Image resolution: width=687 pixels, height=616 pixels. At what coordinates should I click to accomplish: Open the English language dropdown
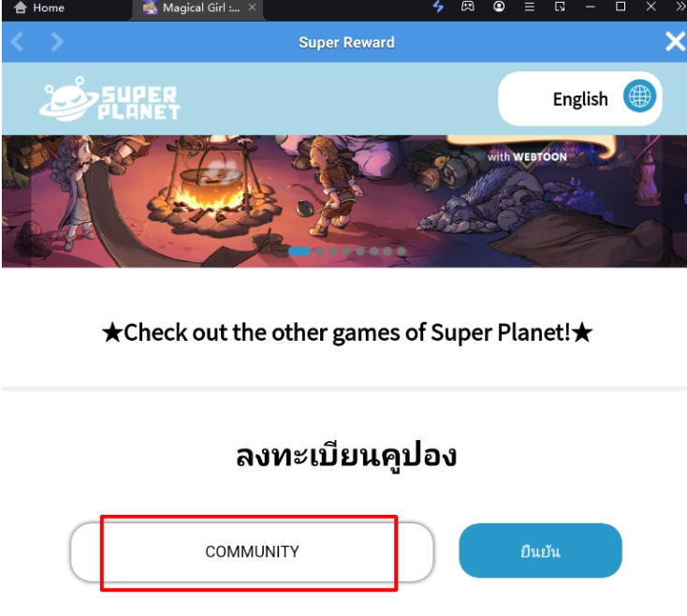tap(579, 99)
